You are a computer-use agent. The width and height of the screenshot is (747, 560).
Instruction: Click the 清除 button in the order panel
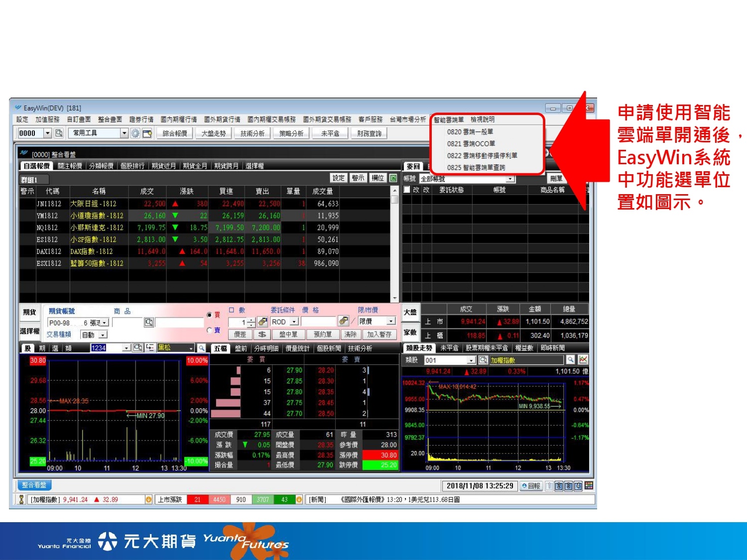tap(351, 335)
